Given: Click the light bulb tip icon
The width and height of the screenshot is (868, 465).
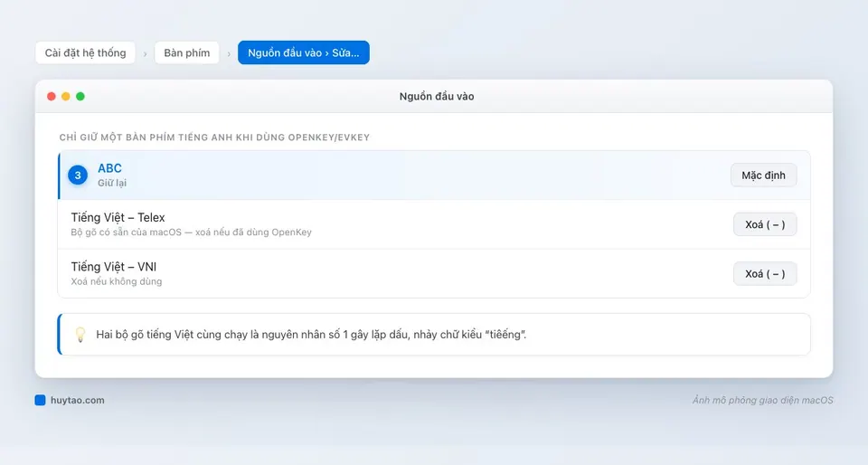Looking at the screenshot, I should [80, 335].
